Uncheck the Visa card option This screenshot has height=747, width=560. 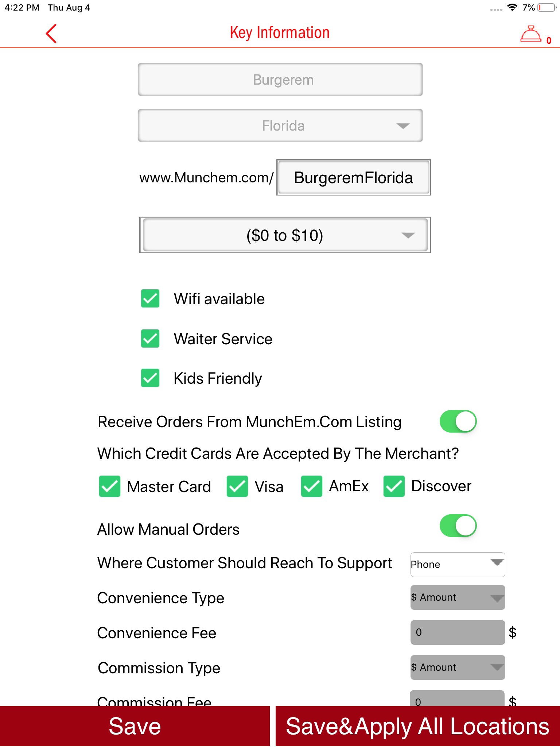coord(237,486)
